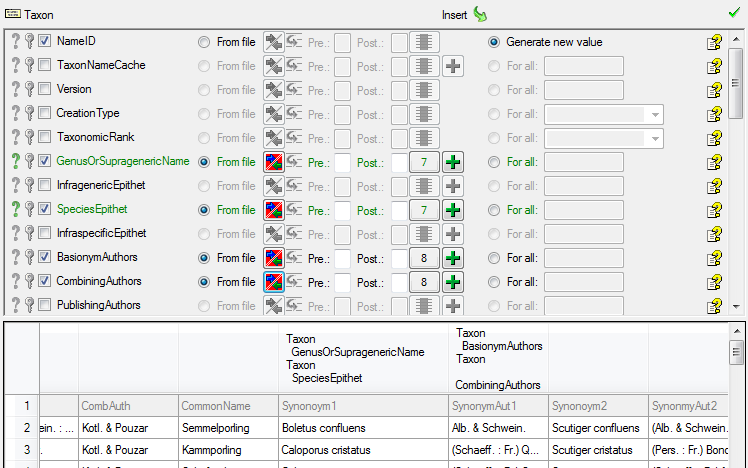Enable the TaxonNameCache checkbox
The image size is (748, 468).
[x=45, y=66]
